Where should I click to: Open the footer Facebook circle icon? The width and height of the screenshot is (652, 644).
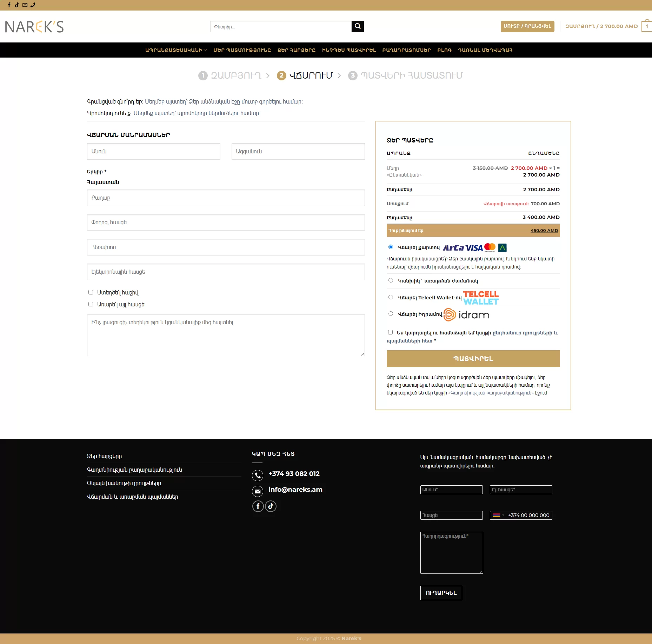(258, 506)
